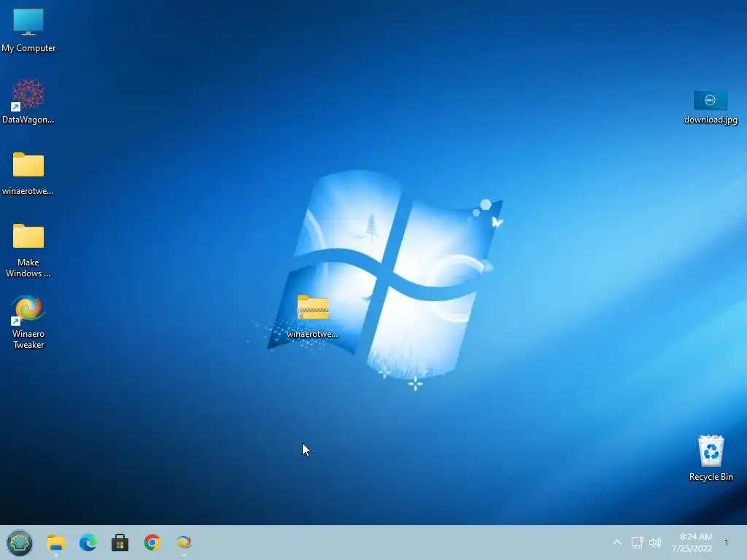Open Microsoft Store from the taskbar
Image resolution: width=747 pixels, height=560 pixels.
120,542
